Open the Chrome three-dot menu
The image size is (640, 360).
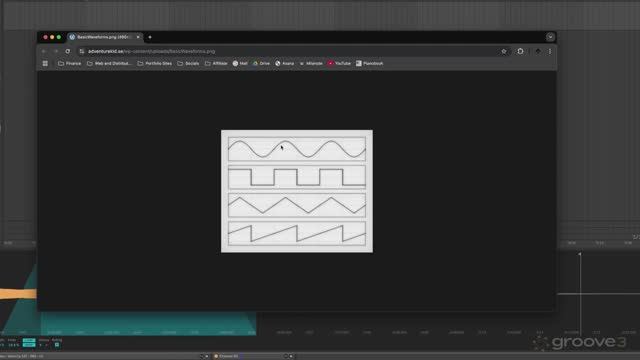550,51
